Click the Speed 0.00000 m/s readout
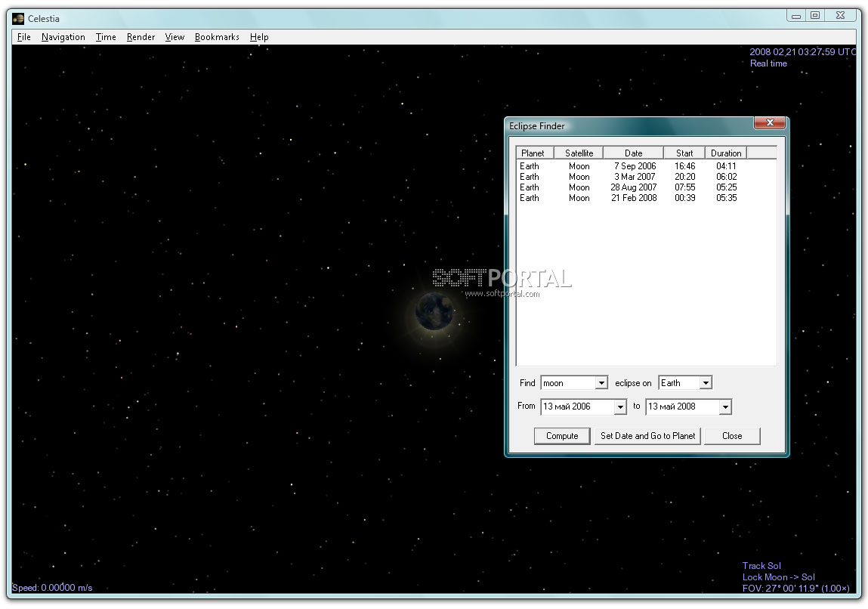Viewport: 868px width, 609px height. 53,588
